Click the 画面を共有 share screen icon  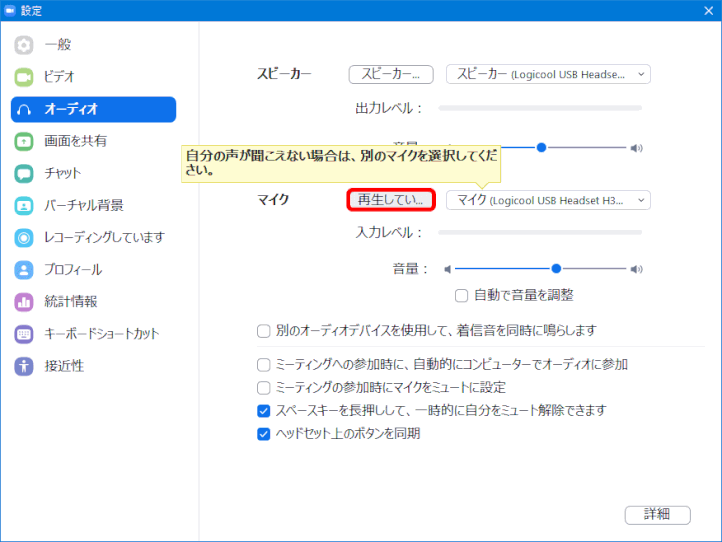pos(23,141)
